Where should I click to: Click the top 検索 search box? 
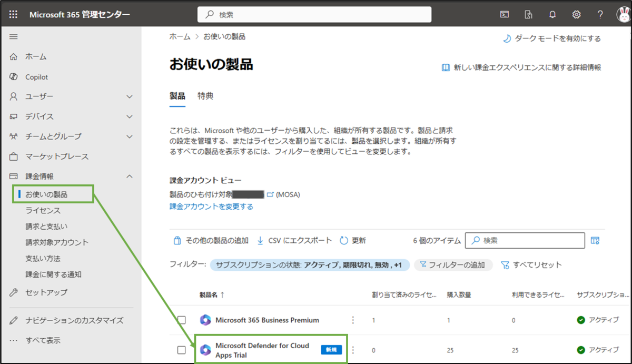[314, 15]
